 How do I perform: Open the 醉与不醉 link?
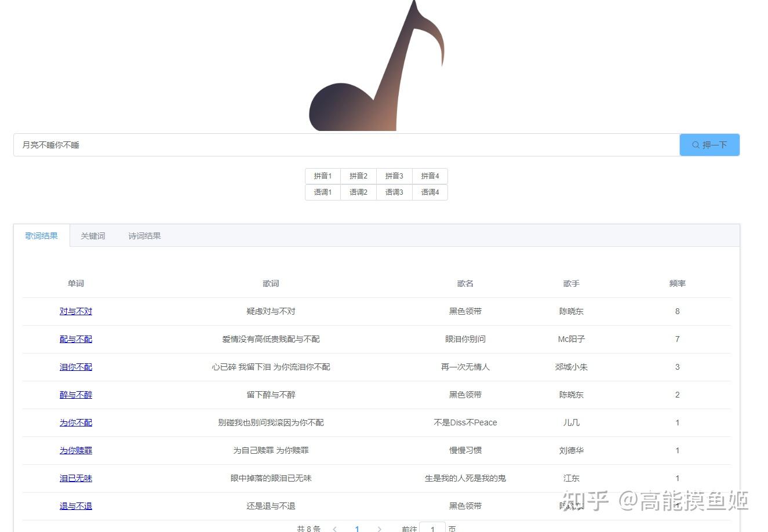coord(76,395)
